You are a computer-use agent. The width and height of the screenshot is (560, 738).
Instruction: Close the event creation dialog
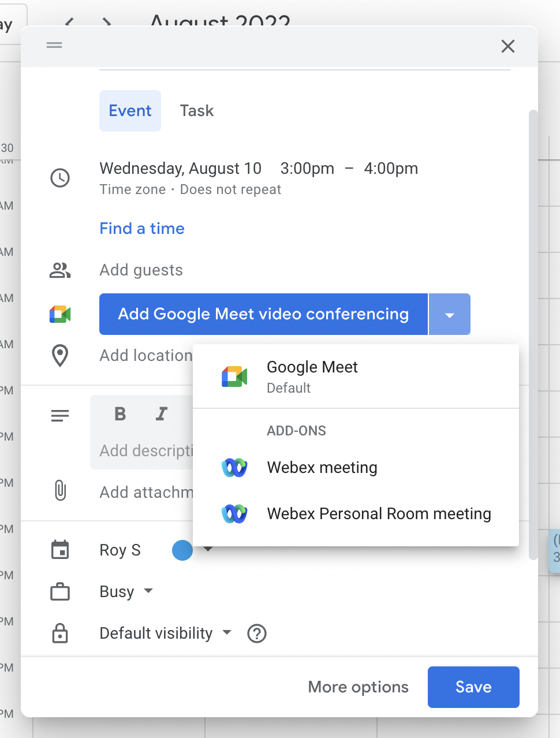[508, 46]
